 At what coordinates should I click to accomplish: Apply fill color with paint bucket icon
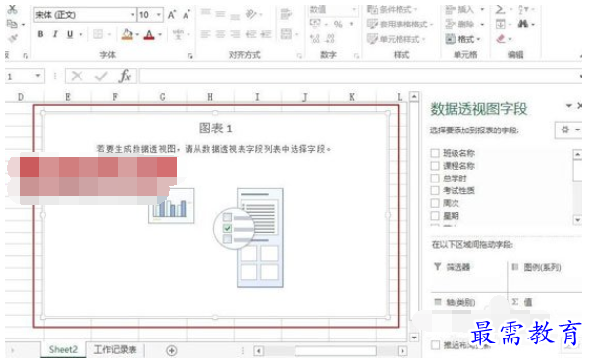click(x=127, y=35)
